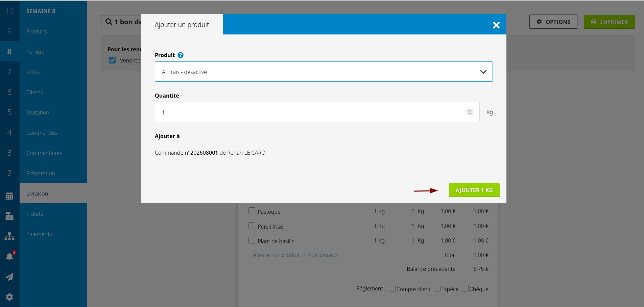
Task: Check the Pastèque checkbox
Action: [x=252, y=211]
